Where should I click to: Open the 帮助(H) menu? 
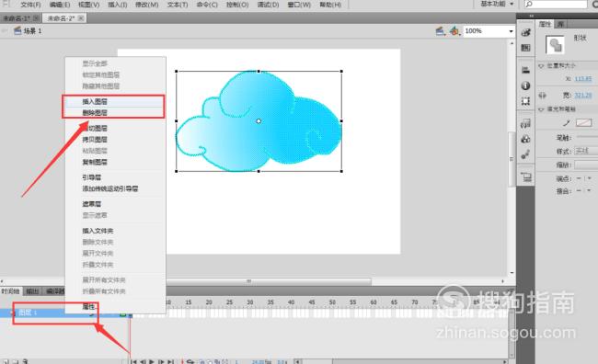(330, 5)
